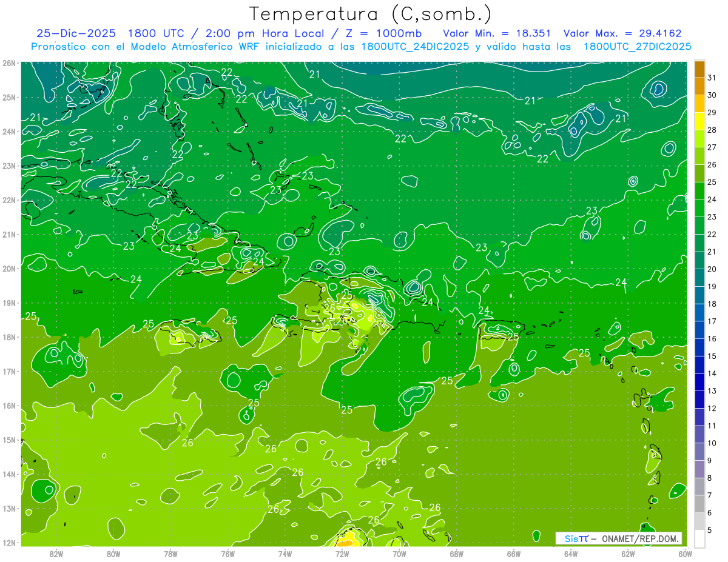The image size is (728, 562).
Task: Click the "18" label on the color scale
Action: [x=712, y=304]
